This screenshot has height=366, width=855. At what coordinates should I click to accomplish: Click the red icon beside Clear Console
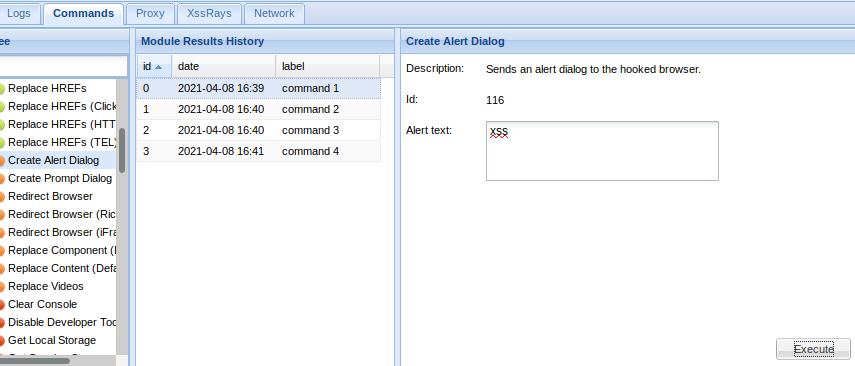pyautogui.click(x=2, y=304)
